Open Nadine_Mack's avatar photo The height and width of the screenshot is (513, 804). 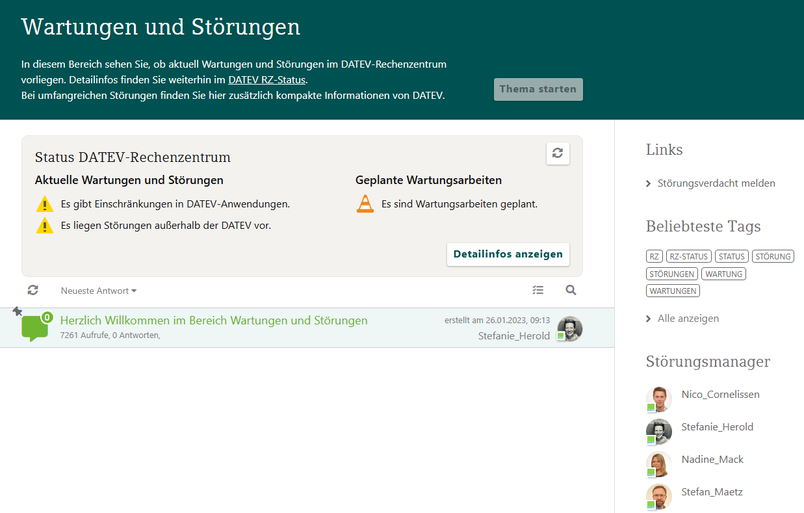point(659,464)
